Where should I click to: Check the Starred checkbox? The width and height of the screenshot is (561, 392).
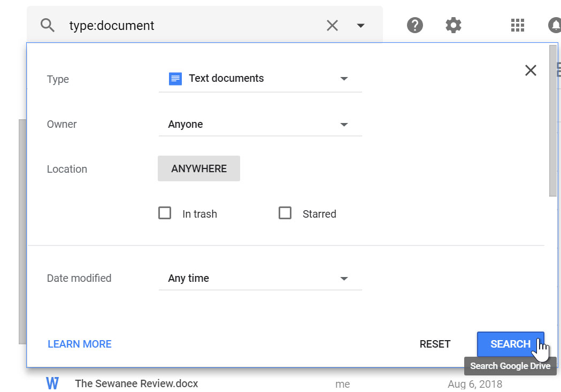[x=285, y=213]
